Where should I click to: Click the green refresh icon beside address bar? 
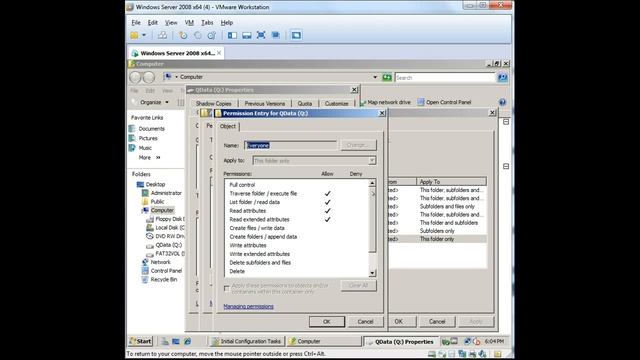click(387, 77)
